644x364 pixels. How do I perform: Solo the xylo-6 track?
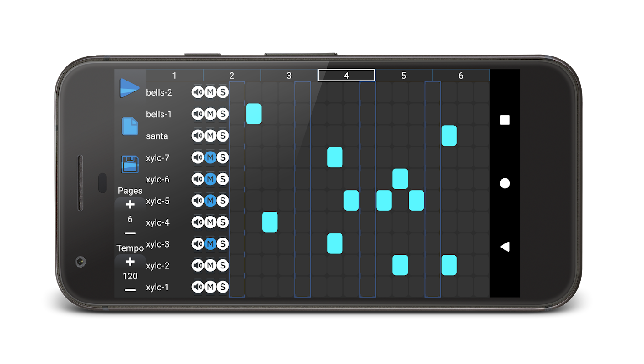click(x=222, y=179)
